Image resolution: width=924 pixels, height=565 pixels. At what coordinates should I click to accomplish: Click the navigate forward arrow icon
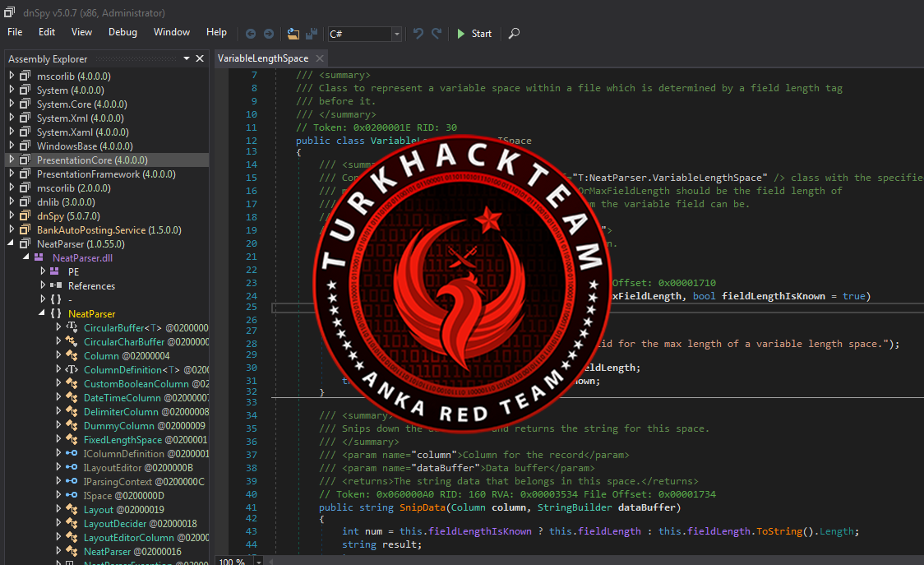269,34
